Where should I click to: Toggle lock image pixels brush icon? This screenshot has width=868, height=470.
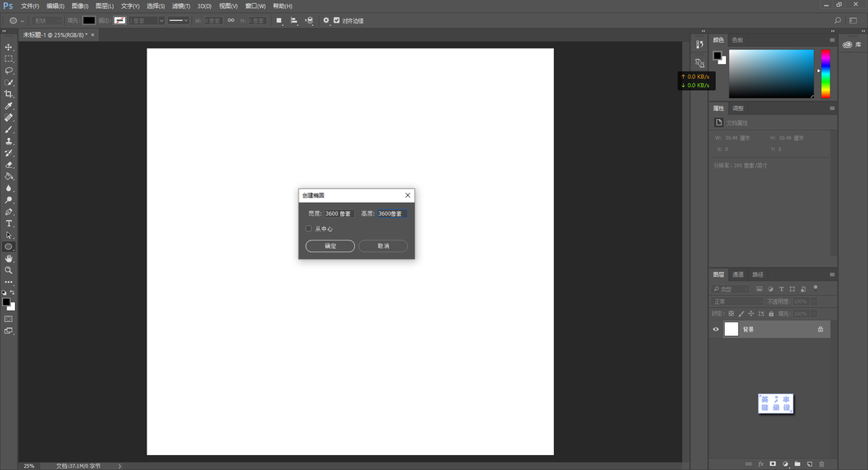coord(741,314)
